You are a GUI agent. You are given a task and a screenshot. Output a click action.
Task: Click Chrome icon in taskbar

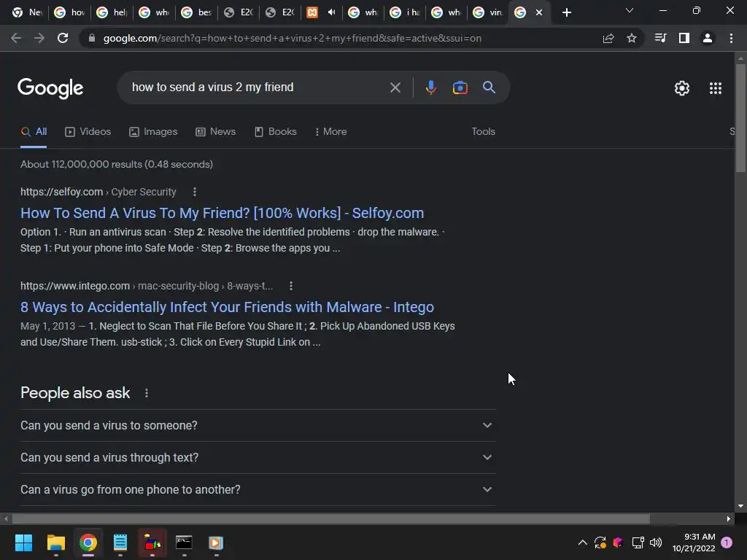pyautogui.click(x=88, y=542)
